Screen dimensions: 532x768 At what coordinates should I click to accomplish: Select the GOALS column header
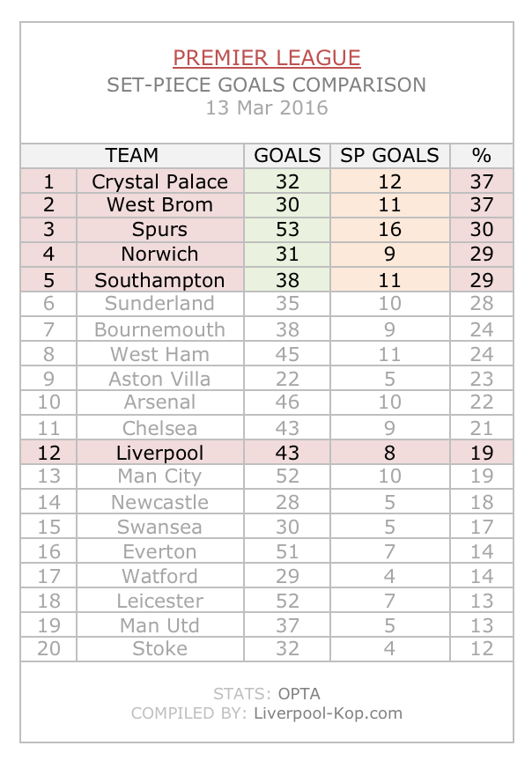(x=287, y=155)
